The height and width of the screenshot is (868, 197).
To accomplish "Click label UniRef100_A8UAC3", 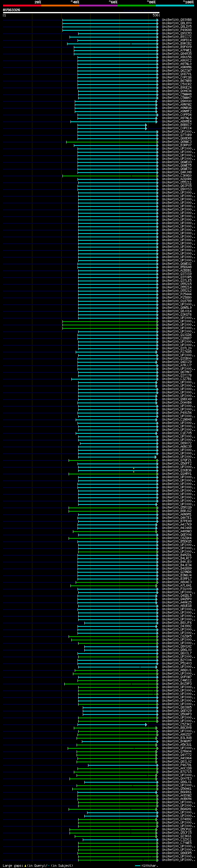I will pos(176,582).
